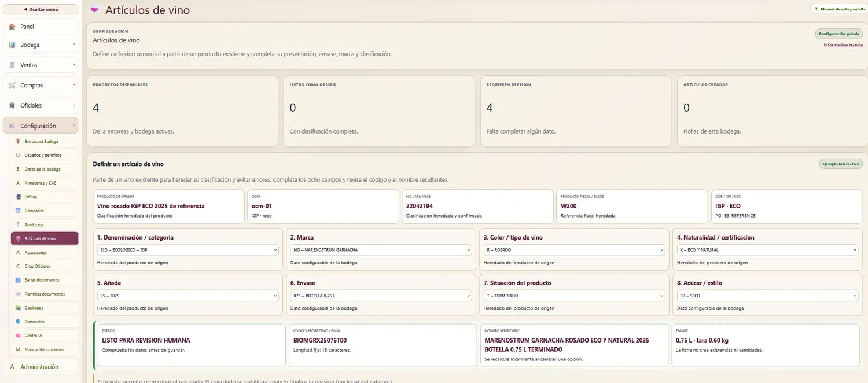Open Artículos de vino menu item
Viewport: 868px width, 383px height.
point(45,238)
